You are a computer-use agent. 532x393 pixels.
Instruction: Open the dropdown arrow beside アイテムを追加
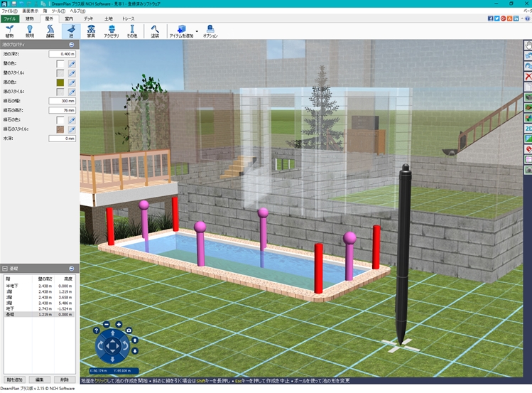pos(197,31)
